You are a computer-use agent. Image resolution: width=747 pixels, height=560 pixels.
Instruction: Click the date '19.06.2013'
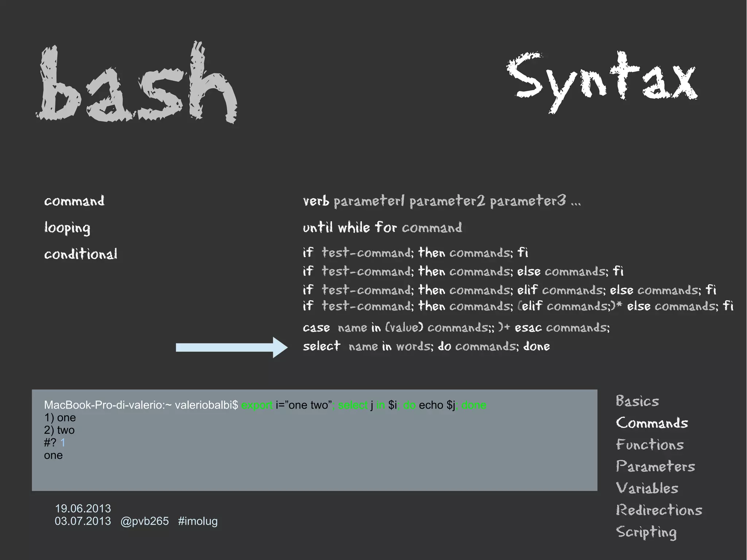83,509
